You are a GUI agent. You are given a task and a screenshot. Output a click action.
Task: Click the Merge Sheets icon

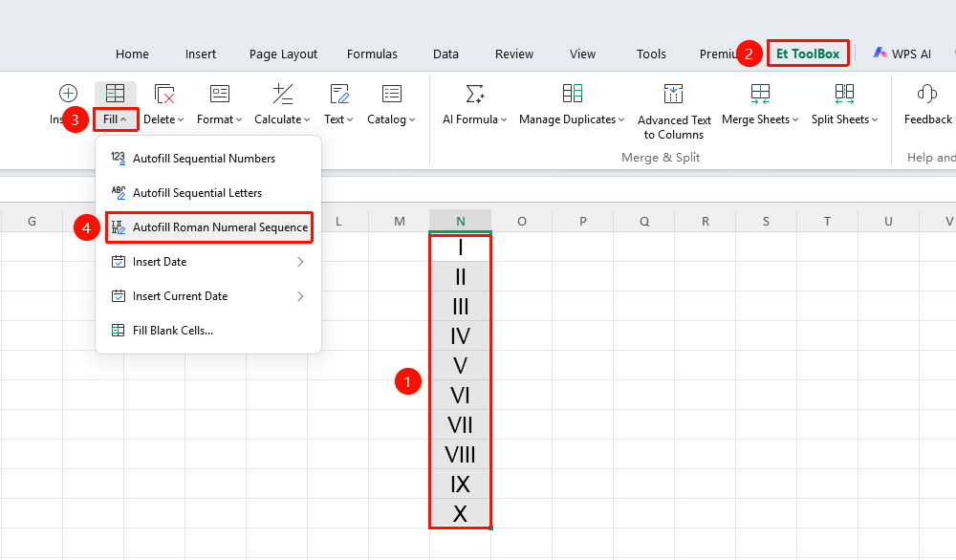[x=760, y=94]
